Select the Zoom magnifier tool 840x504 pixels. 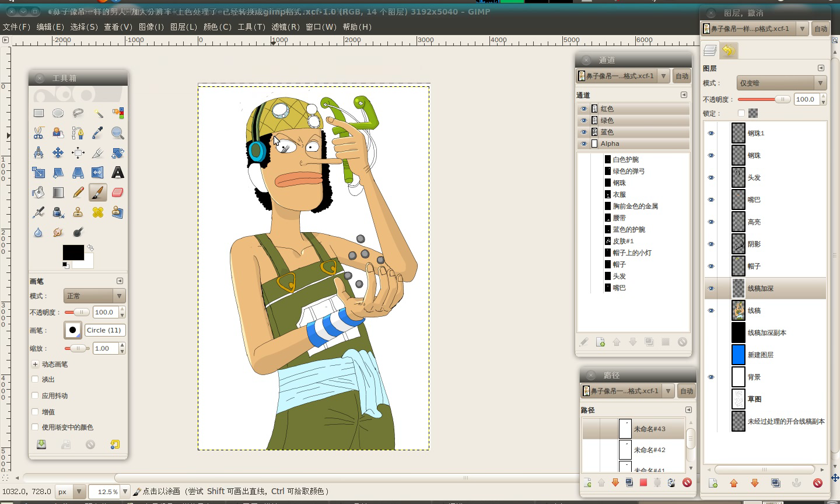pyautogui.click(x=117, y=133)
